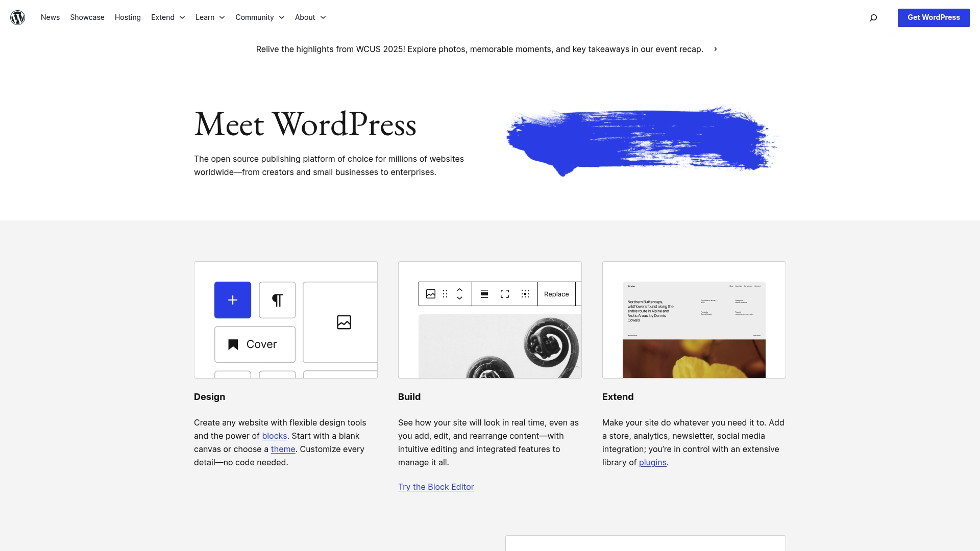The width and height of the screenshot is (980, 551).
Task: Open the Hosting menu item
Action: point(127,17)
